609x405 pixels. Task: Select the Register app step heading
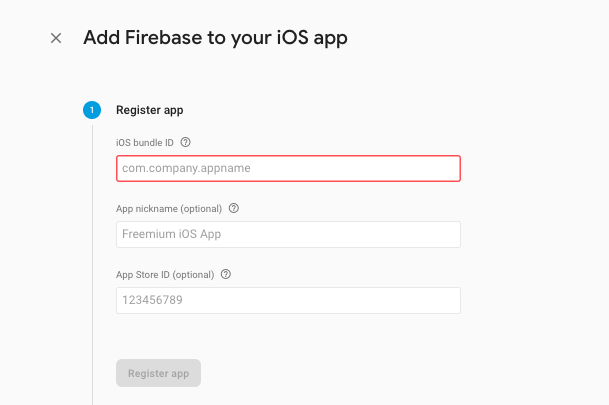pyautogui.click(x=150, y=110)
